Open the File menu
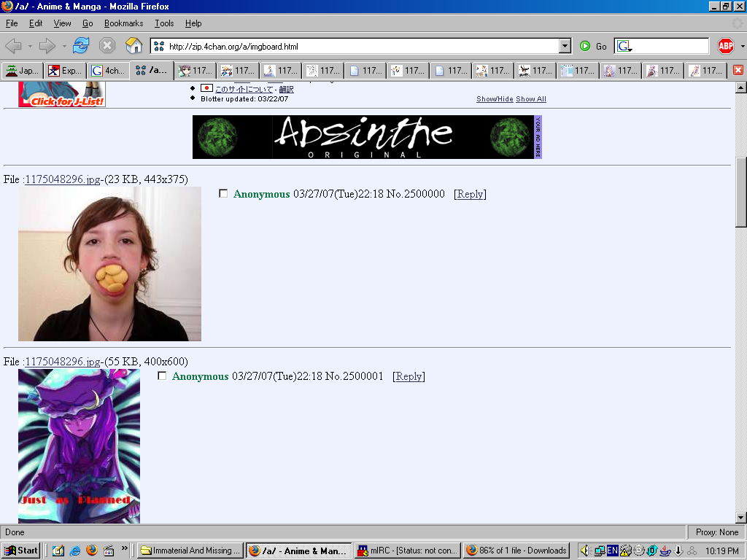 tap(12, 23)
